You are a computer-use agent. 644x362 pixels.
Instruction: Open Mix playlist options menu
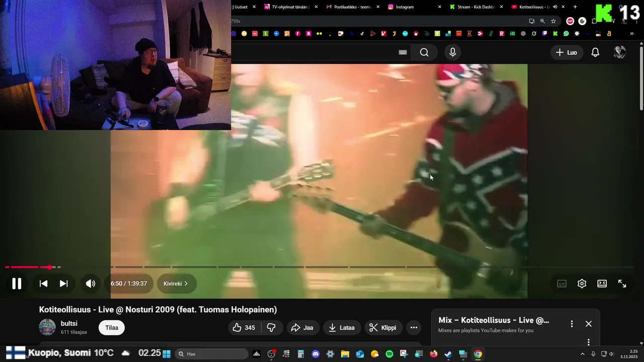[x=572, y=324]
